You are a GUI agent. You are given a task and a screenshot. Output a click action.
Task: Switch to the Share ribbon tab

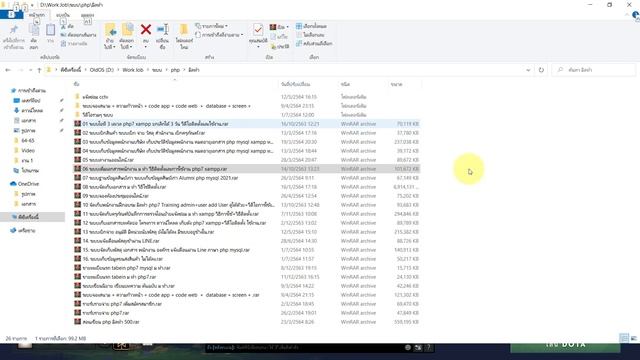coord(63,15)
